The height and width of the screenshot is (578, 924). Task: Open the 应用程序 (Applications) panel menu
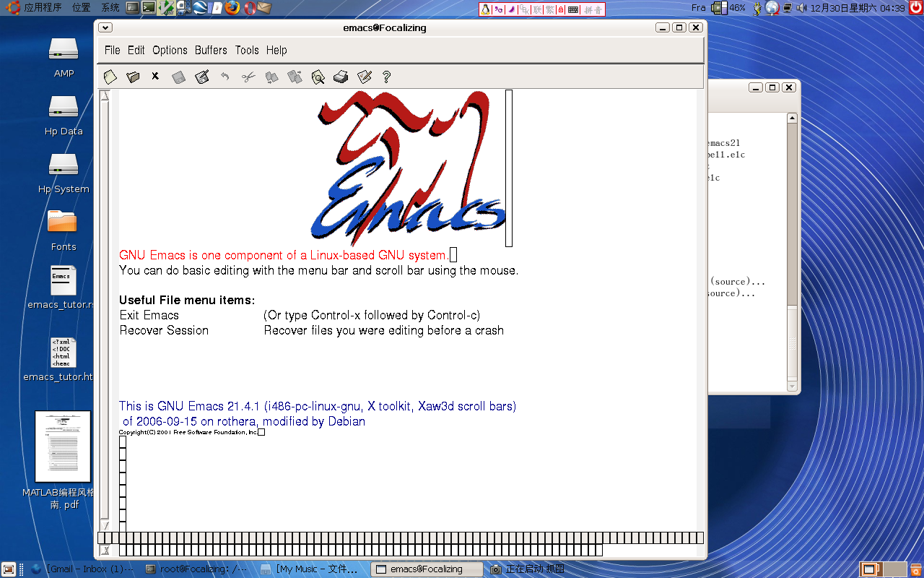click(x=43, y=8)
